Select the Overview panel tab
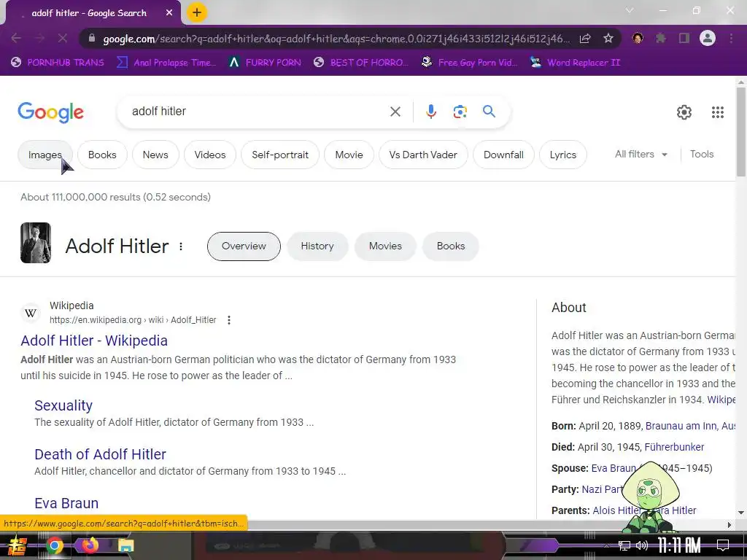Image resolution: width=747 pixels, height=560 pixels. 244,246
